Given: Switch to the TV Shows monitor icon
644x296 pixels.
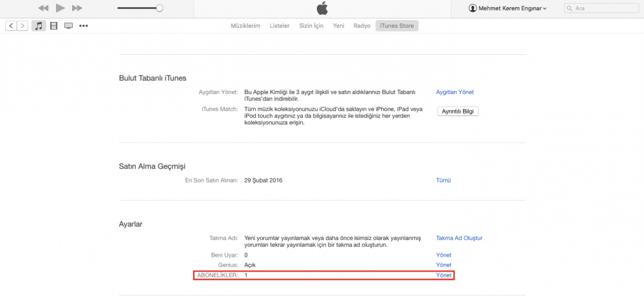Looking at the screenshot, I should tap(69, 26).
